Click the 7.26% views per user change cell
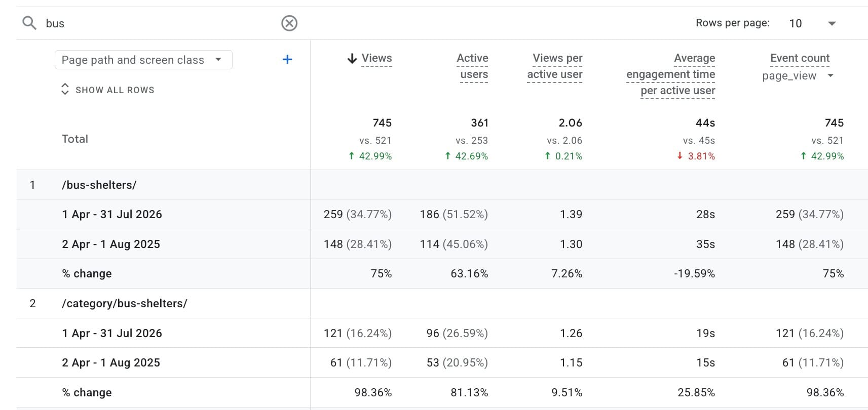Viewport: 868px width, 410px height. coord(567,273)
